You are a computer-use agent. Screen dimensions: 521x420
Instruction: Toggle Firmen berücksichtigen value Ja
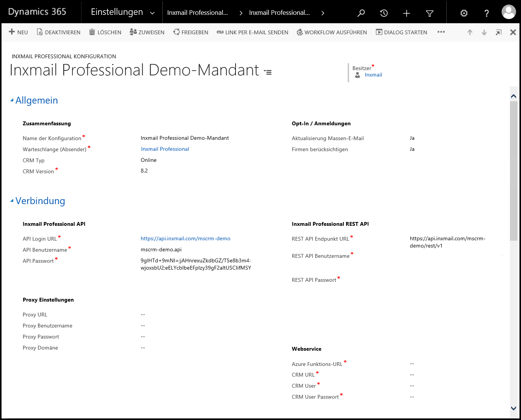click(x=412, y=149)
